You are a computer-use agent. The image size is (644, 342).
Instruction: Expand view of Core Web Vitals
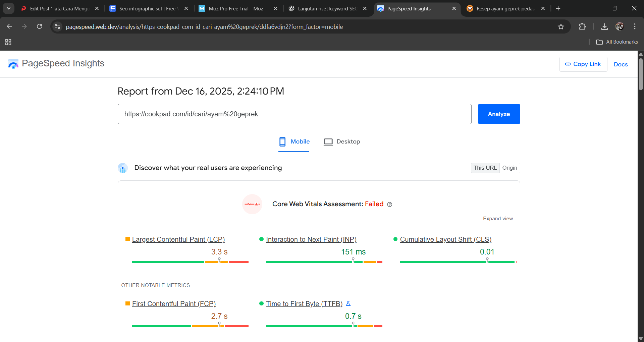click(x=498, y=219)
